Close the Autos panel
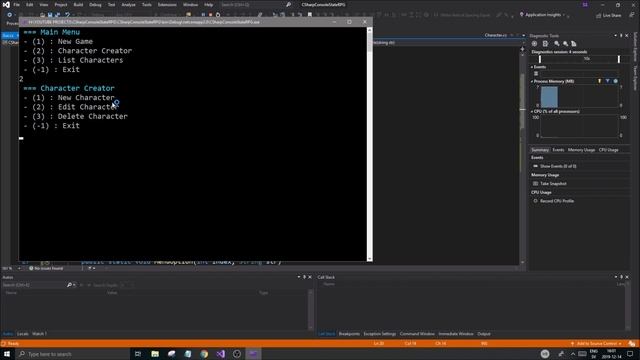Image resolution: width=640 pixels, height=360 pixels. click(310, 277)
